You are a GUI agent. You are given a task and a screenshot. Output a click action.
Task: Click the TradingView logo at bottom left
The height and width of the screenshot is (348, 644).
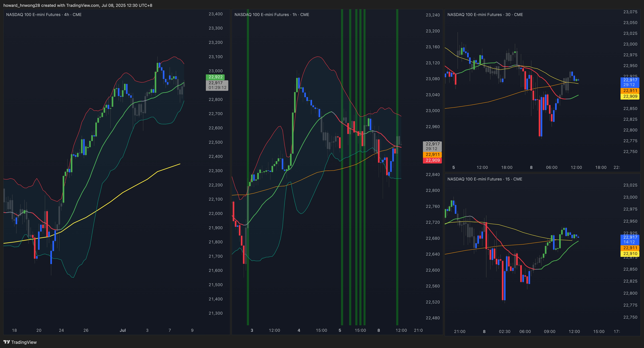point(20,342)
